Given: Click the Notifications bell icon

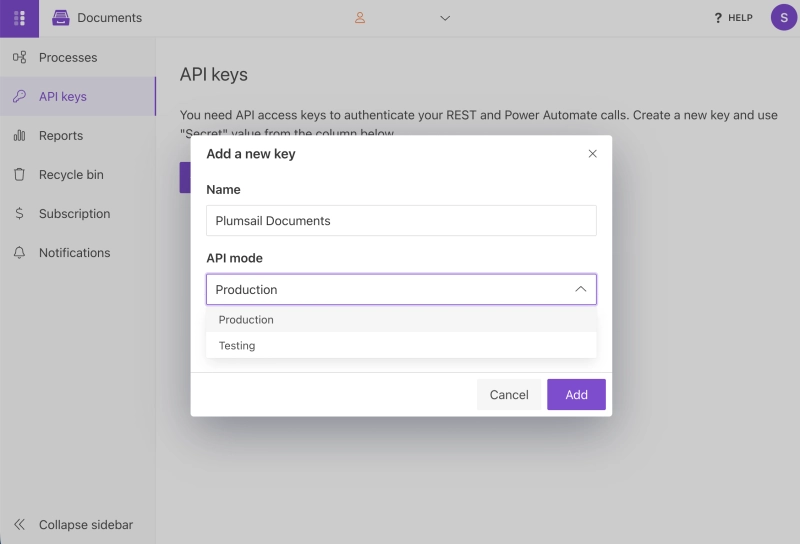Looking at the screenshot, I should click(x=19, y=253).
